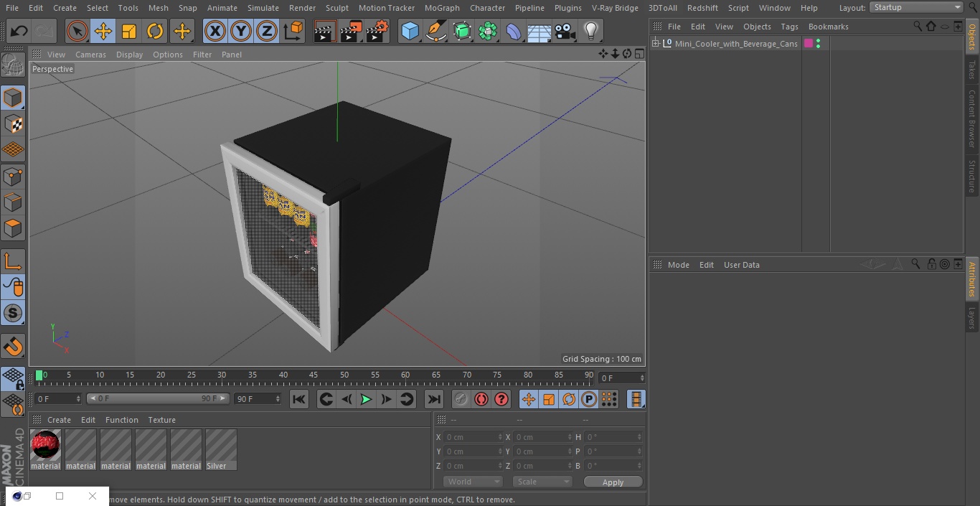The height and width of the screenshot is (506, 980).
Task: Activate the Move tool
Action: [103, 31]
